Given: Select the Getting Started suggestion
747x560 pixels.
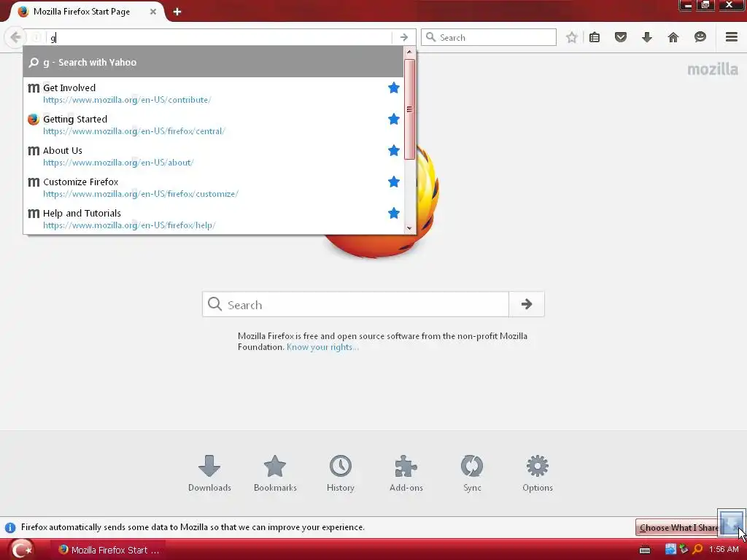Looking at the screenshot, I should [x=213, y=125].
